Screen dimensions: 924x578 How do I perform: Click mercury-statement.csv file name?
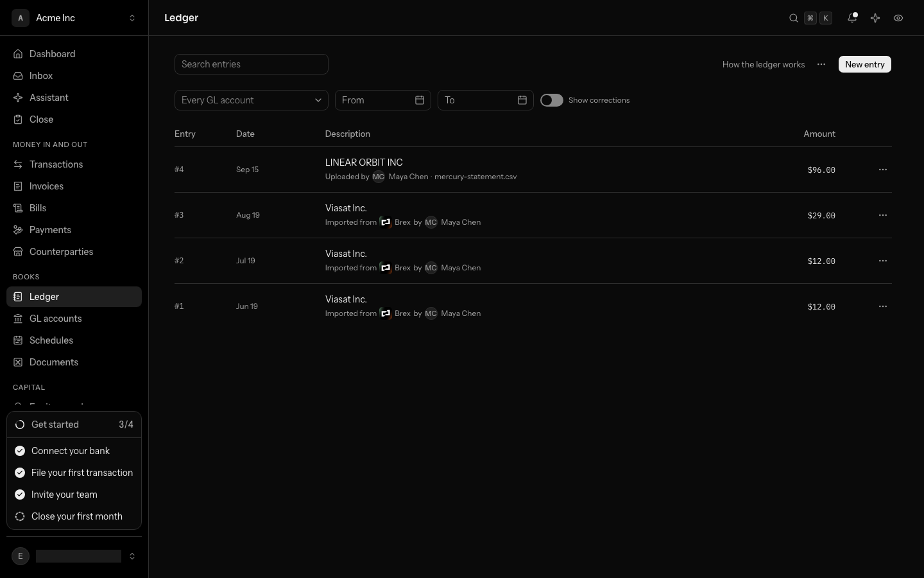475,177
